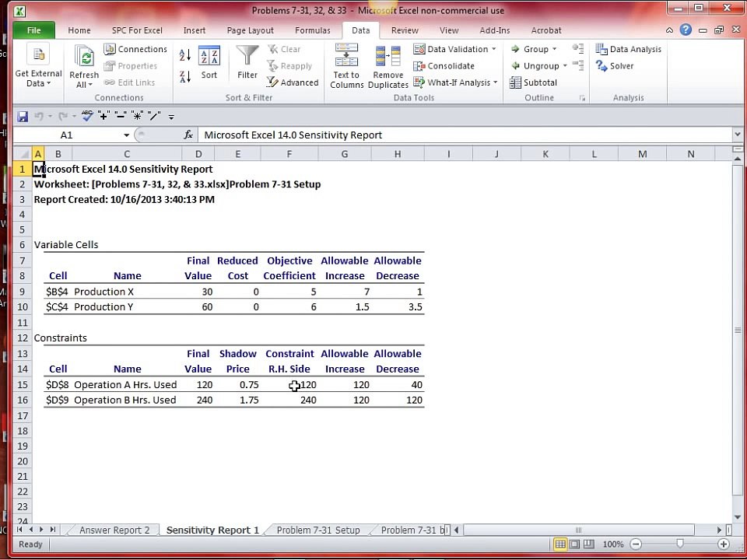Click the Refresh All icon
Image resolution: width=747 pixels, height=560 pixels.
click(x=84, y=57)
